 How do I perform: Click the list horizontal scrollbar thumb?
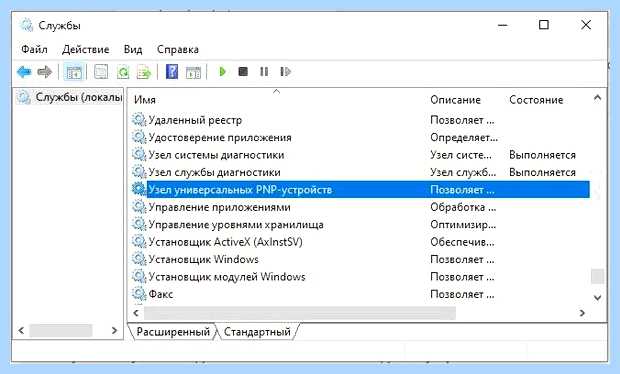(300, 313)
